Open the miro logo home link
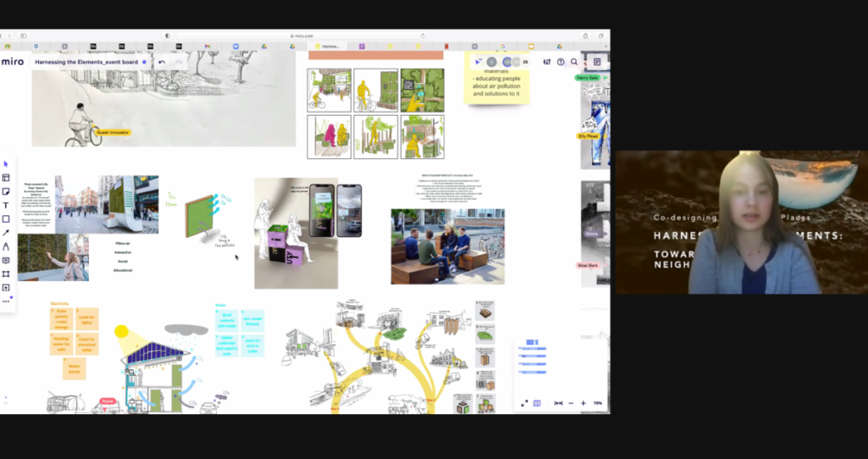 click(x=13, y=62)
